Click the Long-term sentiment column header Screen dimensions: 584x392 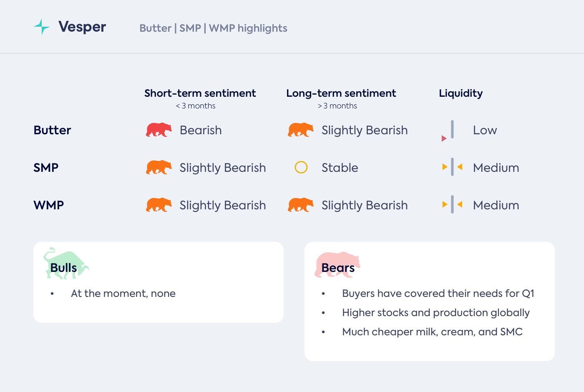tap(341, 93)
